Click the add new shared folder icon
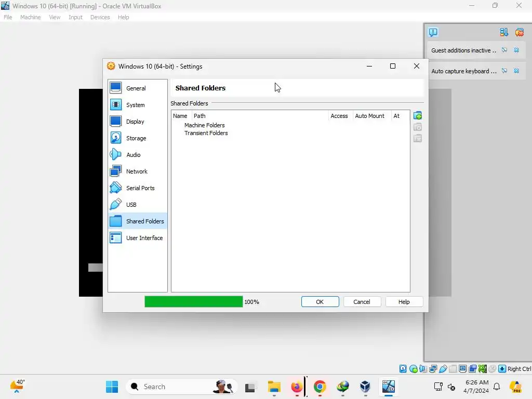Image resolution: width=532 pixels, height=399 pixels. [418, 116]
